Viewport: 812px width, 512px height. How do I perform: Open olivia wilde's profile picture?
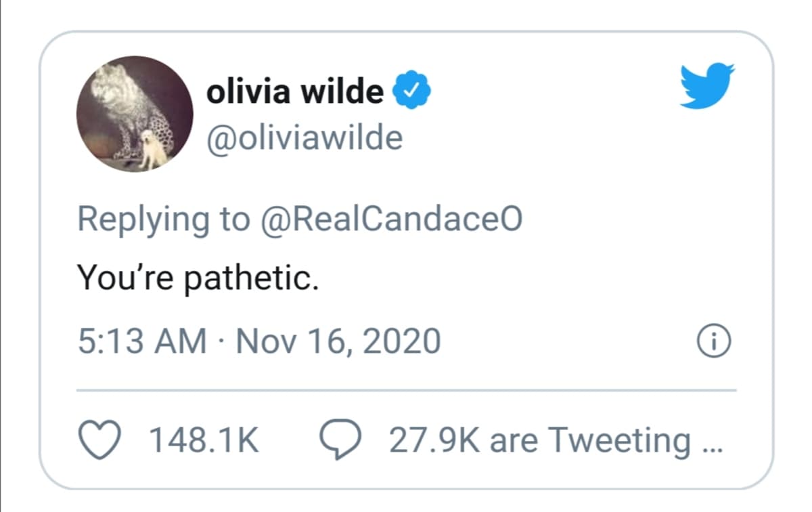click(135, 114)
